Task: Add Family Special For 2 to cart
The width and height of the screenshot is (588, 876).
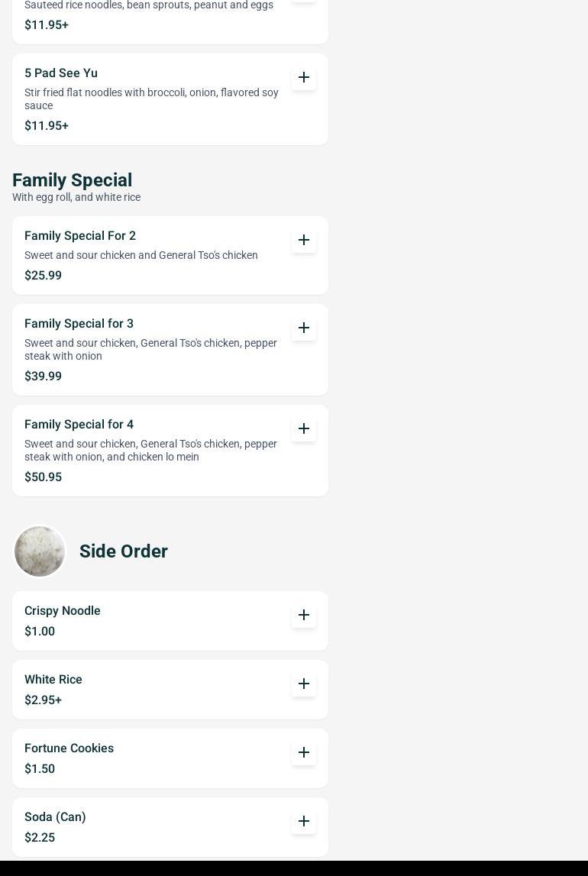Action: [x=304, y=240]
